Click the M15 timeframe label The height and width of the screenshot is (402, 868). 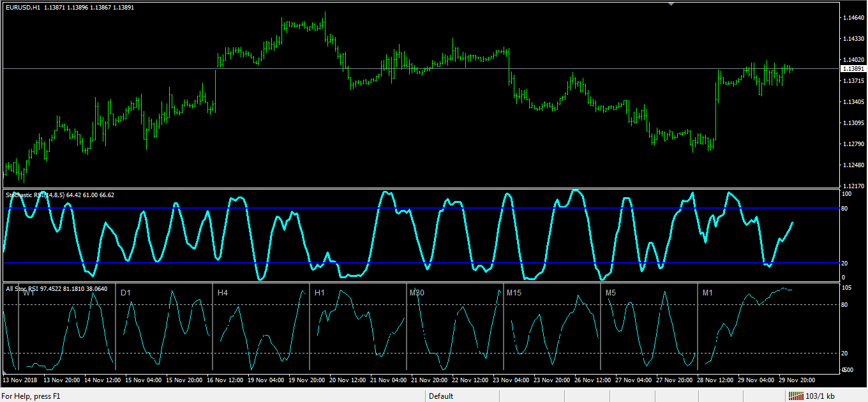point(514,293)
